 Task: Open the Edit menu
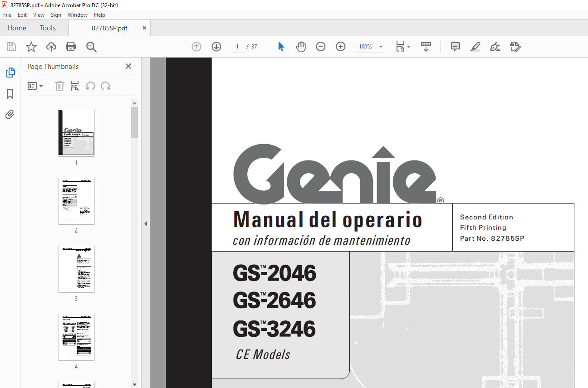(x=22, y=15)
